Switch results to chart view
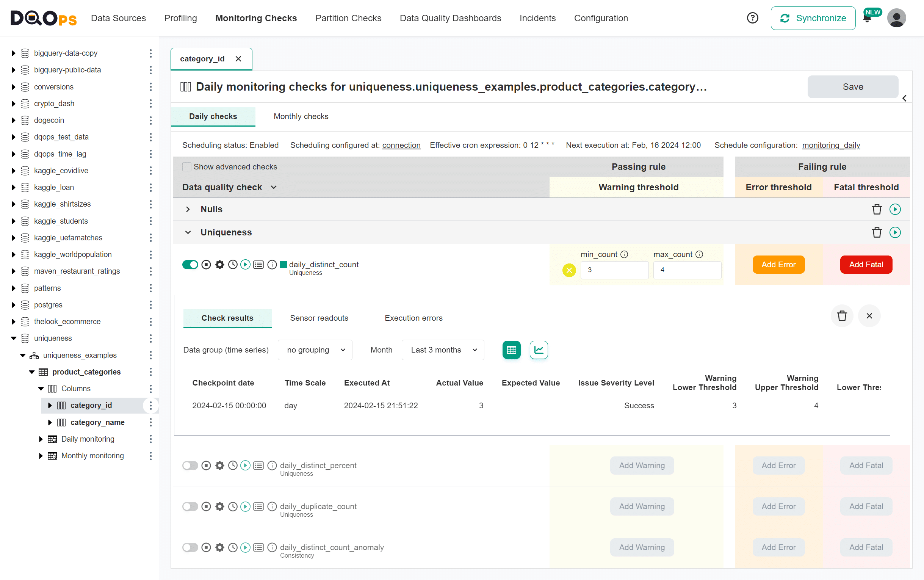The image size is (924, 580). [x=538, y=350]
